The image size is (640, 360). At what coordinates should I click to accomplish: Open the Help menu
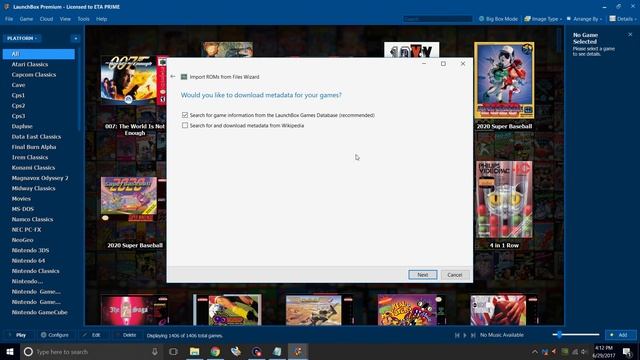pyautogui.click(x=101, y=19)
